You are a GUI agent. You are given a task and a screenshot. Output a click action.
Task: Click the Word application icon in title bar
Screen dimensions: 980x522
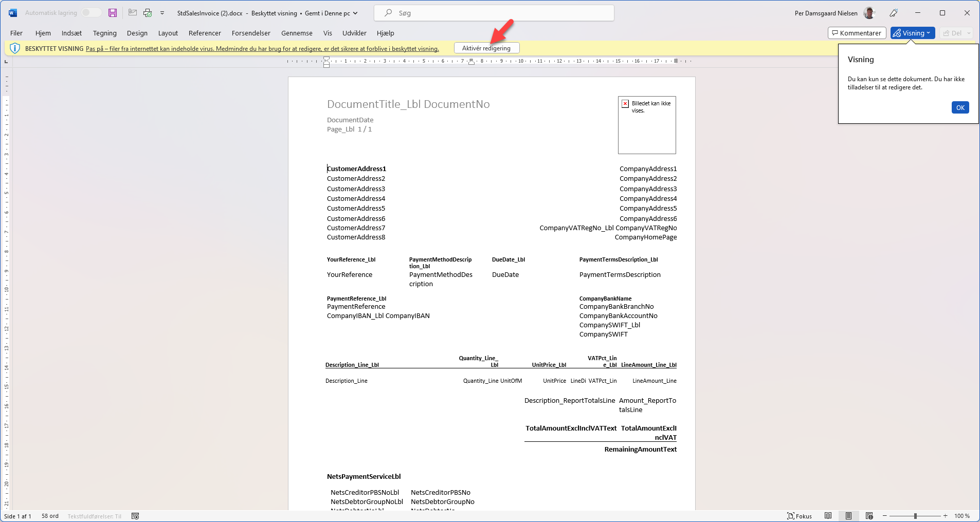pyautogui.click(x=13, y=13)
